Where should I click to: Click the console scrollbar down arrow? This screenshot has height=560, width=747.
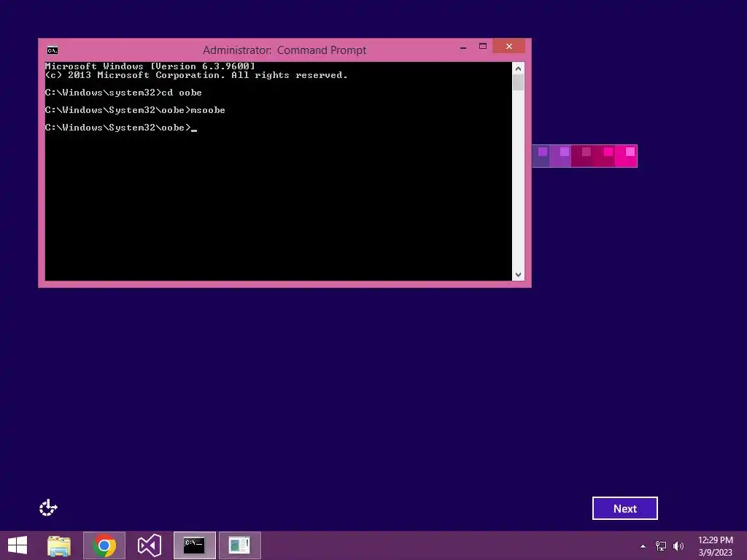click(519, 275)
